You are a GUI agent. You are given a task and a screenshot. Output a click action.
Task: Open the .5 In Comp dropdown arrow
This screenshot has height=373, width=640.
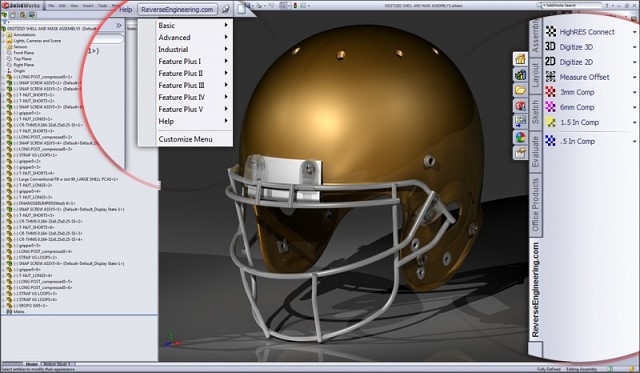[635, 141]
